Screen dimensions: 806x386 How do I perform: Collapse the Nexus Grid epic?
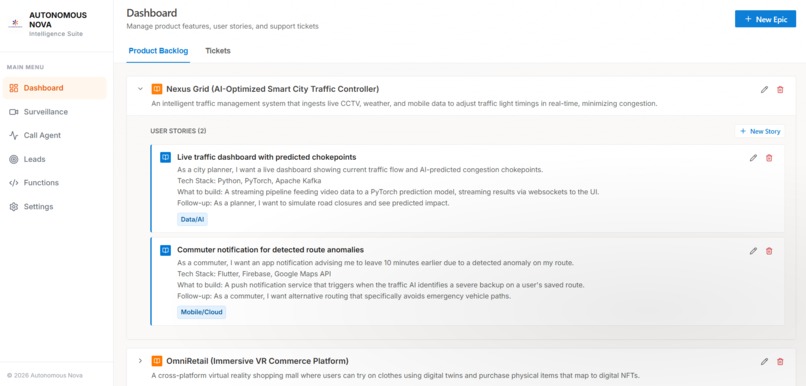[x=140, y=89]
